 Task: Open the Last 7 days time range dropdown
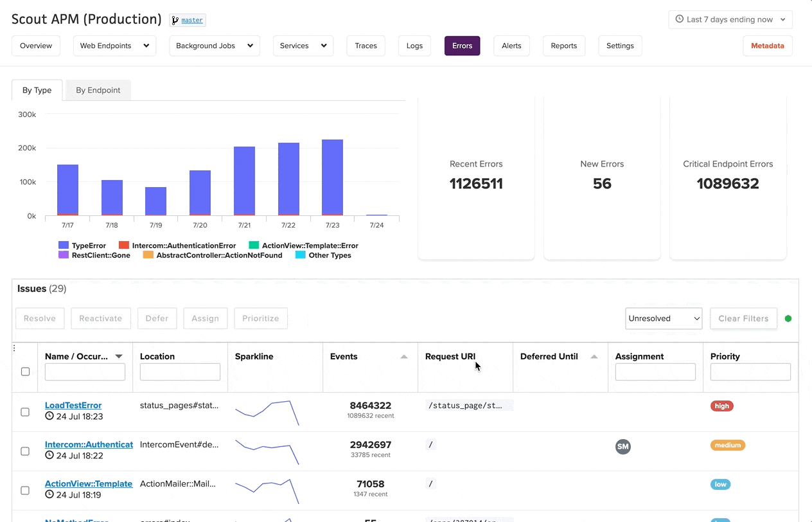[x=730, y=19]
